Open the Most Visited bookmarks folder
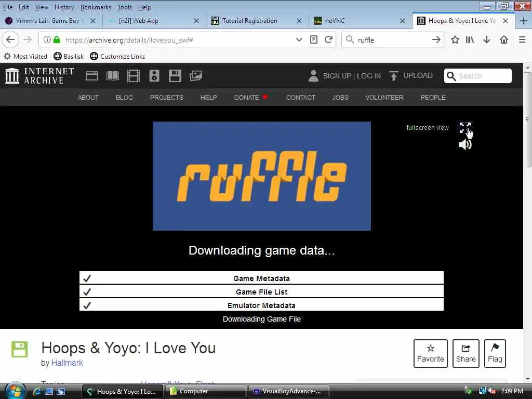 click(x=25, y=56)
